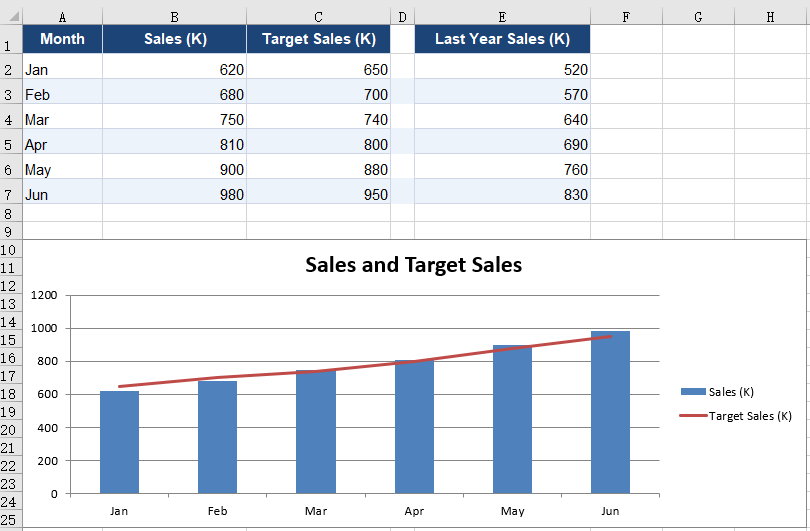Click the cell with value 620
Screen dimensions: 810x531
coord(175,66)
